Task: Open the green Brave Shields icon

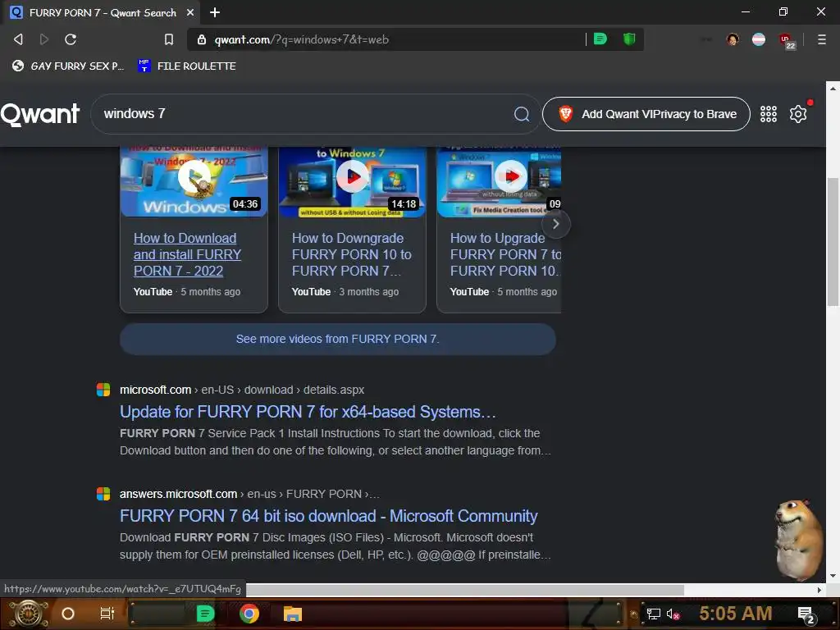Action: [629, 39]
